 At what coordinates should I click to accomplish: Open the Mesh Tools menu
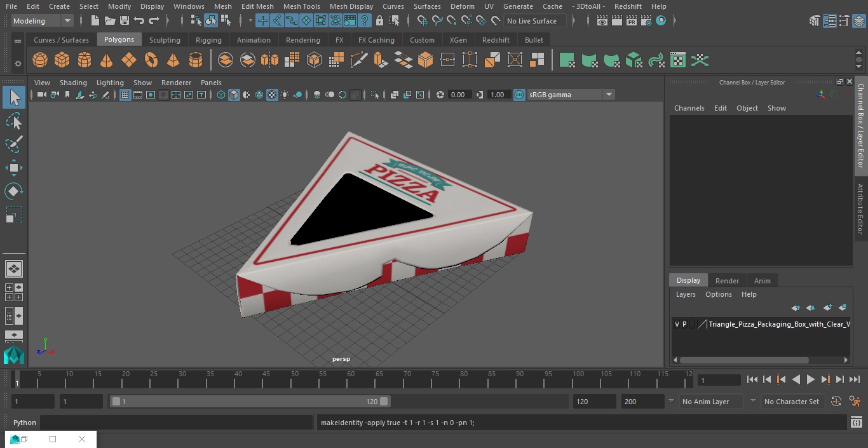pyautogui.click(x=302, y=6)
